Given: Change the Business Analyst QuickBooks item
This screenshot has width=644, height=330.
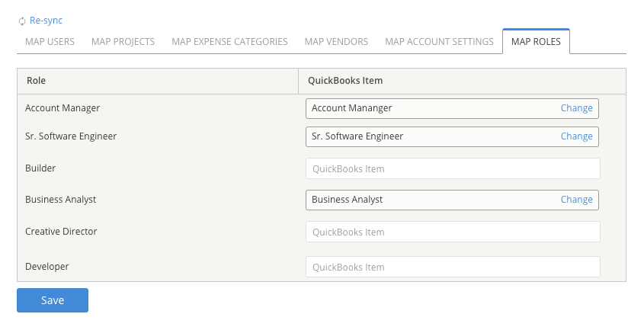Looking at the screenshot, I should click(x=577, y=200).
